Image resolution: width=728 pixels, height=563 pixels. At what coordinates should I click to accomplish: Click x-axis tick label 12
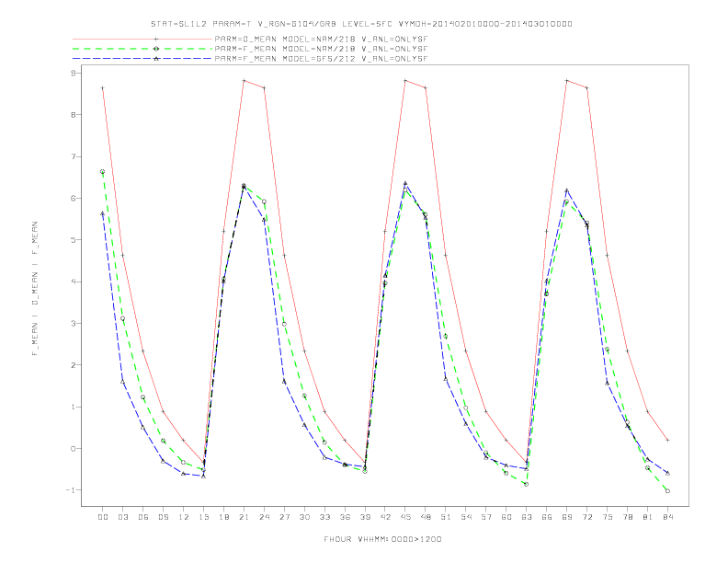(184, 517)
